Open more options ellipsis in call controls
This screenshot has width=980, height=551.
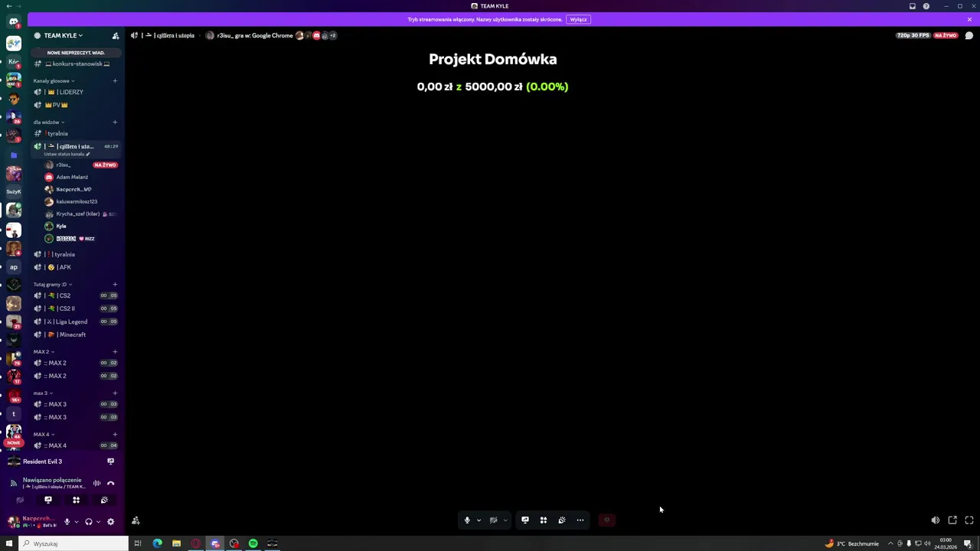tap(580, 520)
